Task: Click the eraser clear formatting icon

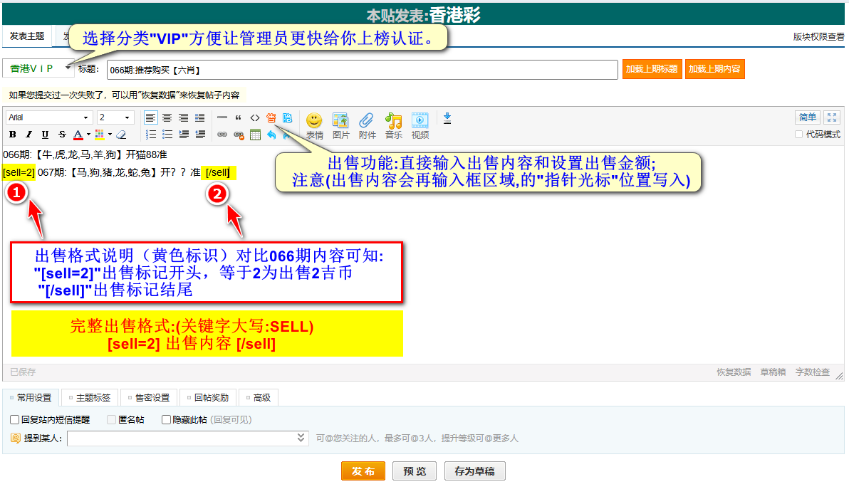Action: point(121,135)
